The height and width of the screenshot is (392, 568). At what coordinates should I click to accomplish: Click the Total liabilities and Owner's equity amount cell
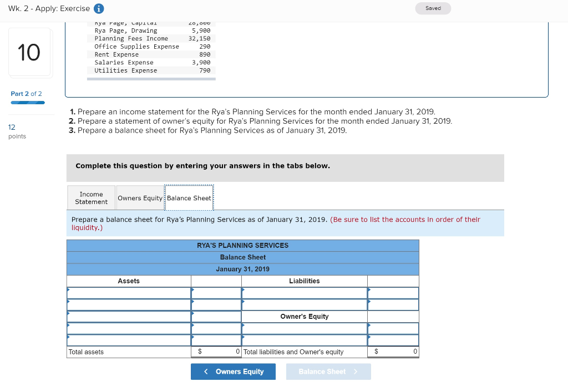click(393, 351)
